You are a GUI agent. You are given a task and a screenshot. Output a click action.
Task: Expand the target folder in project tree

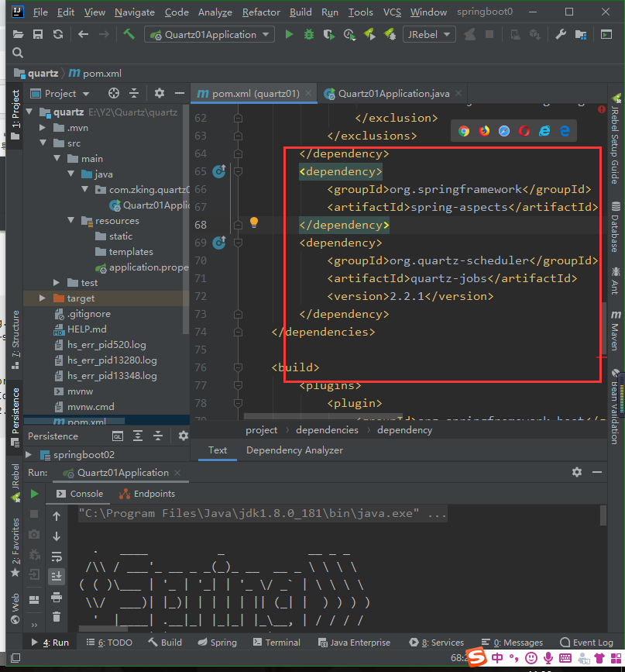click(x=43, y=298)
